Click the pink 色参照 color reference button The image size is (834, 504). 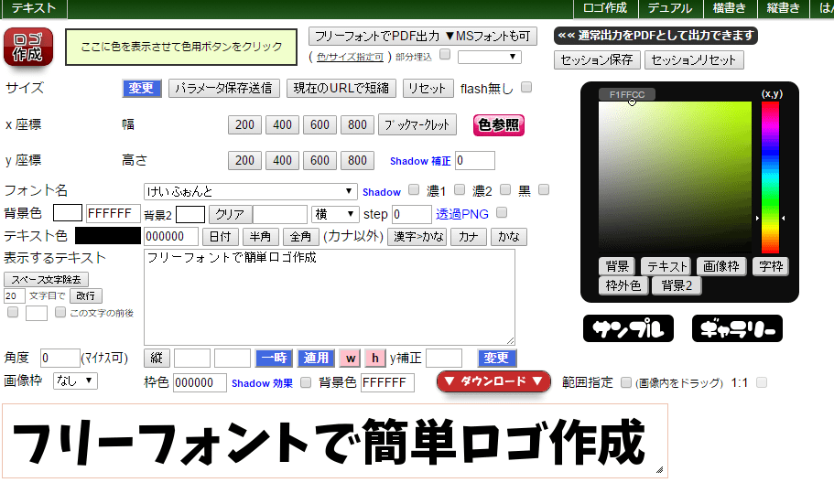tap(499, 125)
